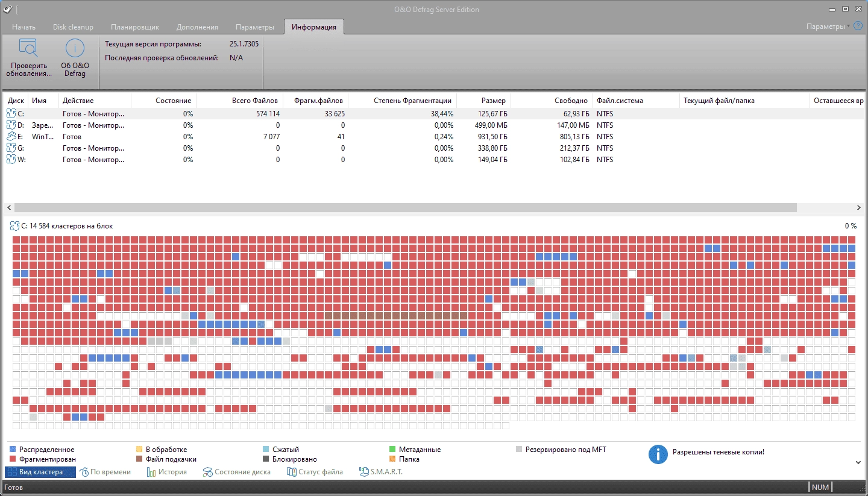The width and height of the screenshot is (868, 496).
Task: Sort by the Файл.система column header
Action: point(635,101)
